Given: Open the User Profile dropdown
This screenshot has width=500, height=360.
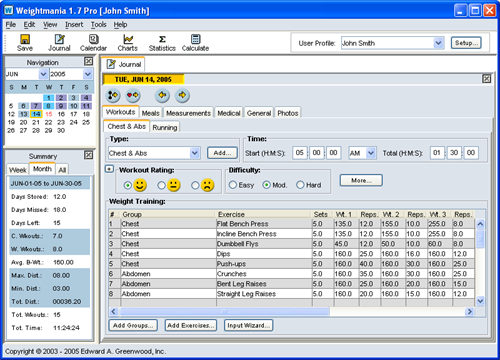Looking at the screenshot, I should point(439,43).
